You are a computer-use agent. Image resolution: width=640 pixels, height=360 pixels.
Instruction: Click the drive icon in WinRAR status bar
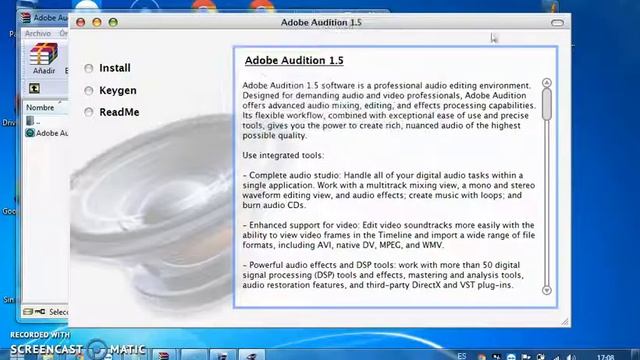click(x=28, y=312)
